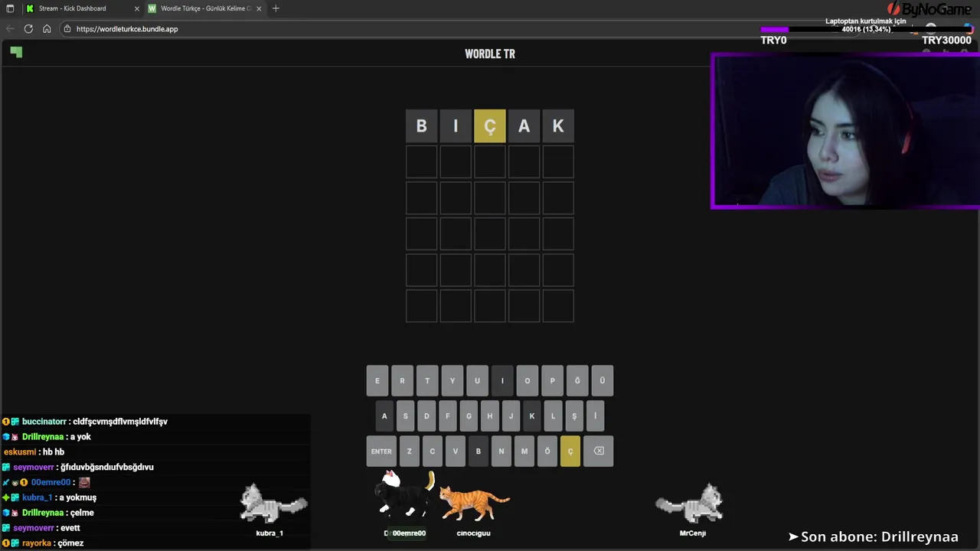Click the browser home icon

pos(47,28)
